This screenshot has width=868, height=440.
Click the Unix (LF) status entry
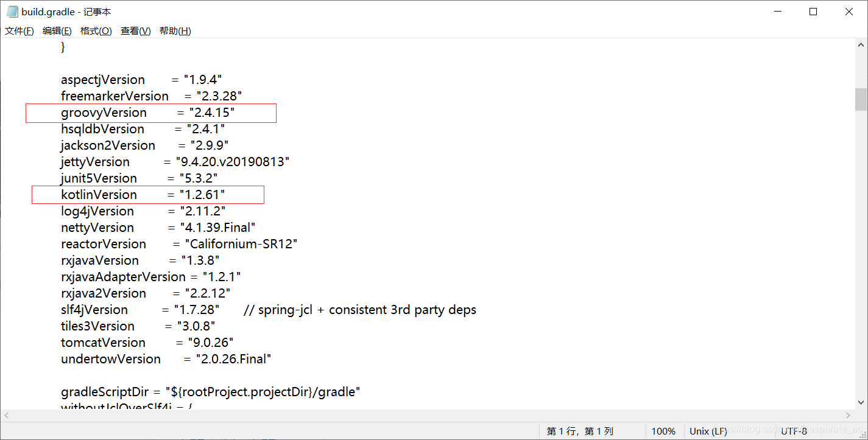pyautogui.click(x=708, y=431)
